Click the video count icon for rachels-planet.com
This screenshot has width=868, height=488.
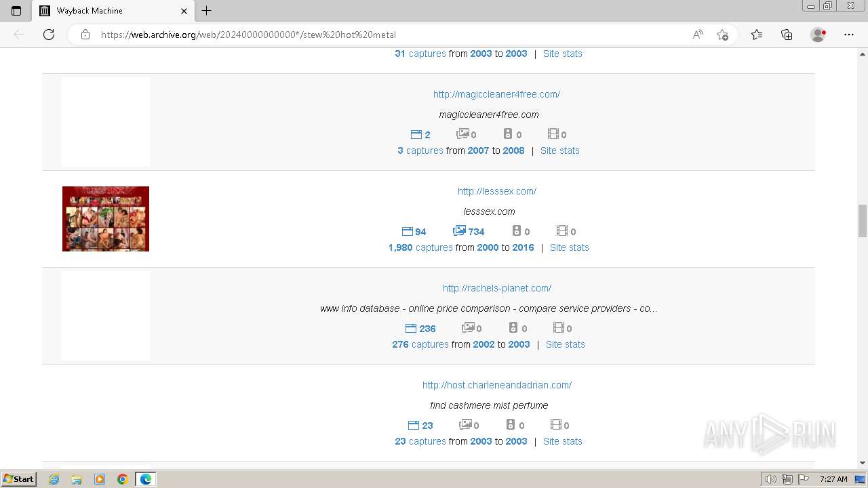click(x=558, y=328)
